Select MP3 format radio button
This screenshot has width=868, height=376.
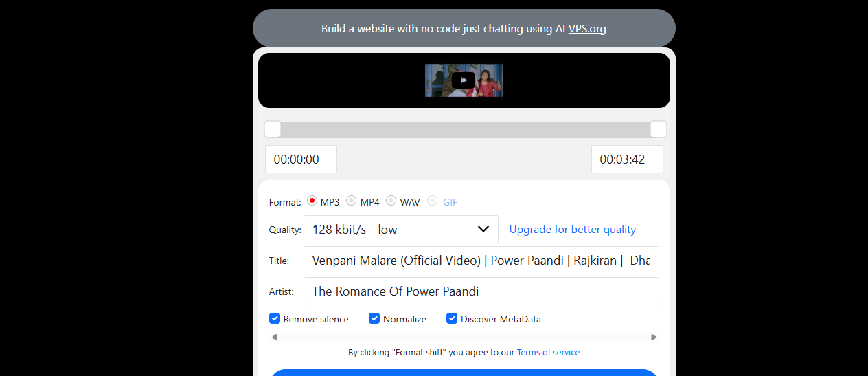pos(312,201)
